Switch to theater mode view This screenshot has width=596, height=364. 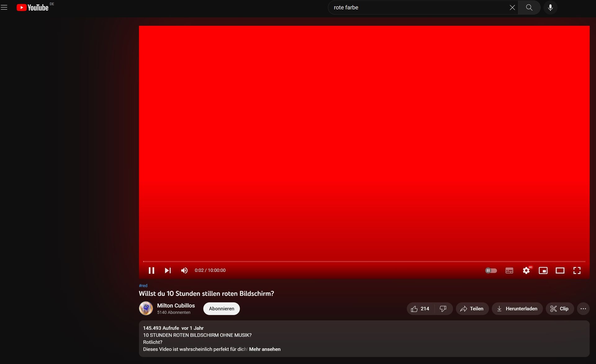tap(560, 270)
